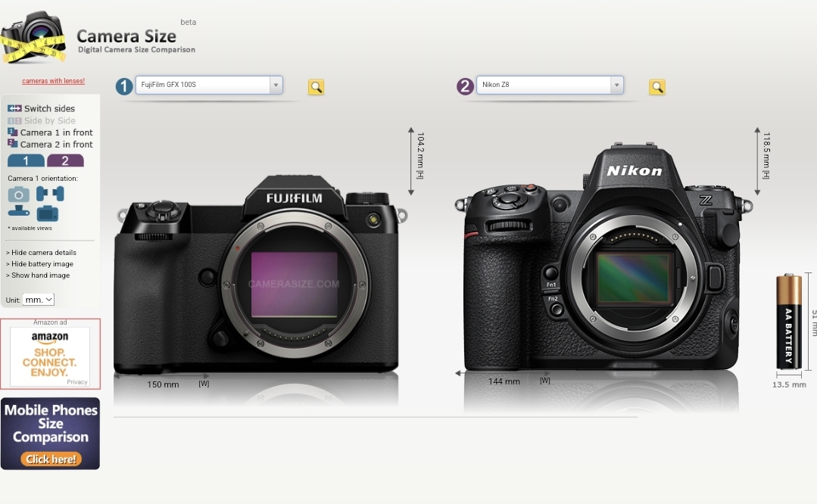The image size is (817, 504).
Task: Put Camera 2 in front
Action: click(56, 145)
